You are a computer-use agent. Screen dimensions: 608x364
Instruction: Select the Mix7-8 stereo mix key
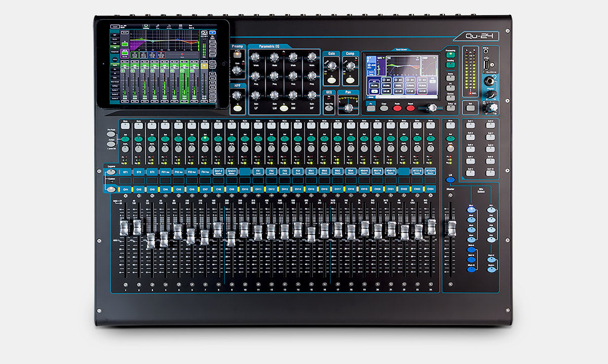pyautogui.click(x=471, y=260)
